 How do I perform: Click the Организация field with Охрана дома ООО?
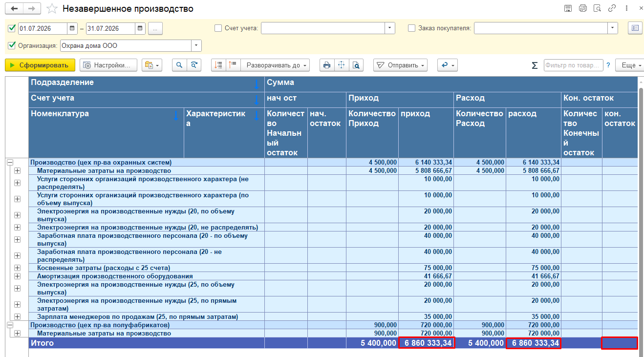click(x=126, y=46)
